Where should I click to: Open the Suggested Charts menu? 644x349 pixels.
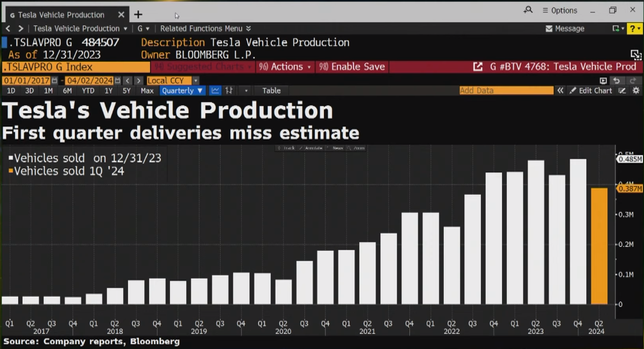[x=203, y=67]
